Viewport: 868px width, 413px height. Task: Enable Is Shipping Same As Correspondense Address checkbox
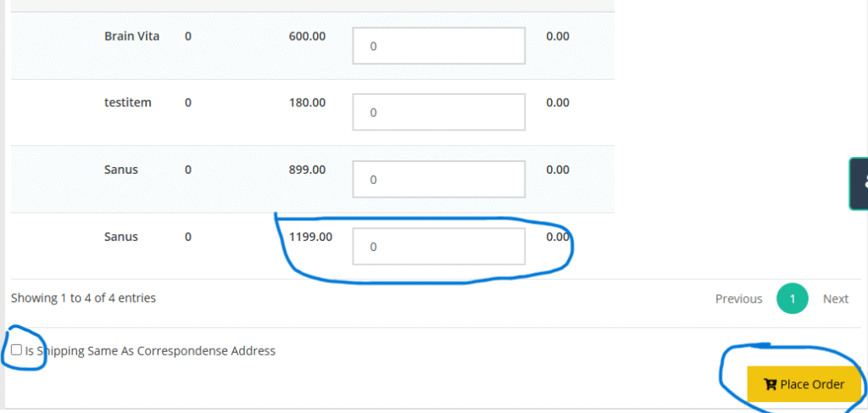pyautogui.click(x=17, y=349)
